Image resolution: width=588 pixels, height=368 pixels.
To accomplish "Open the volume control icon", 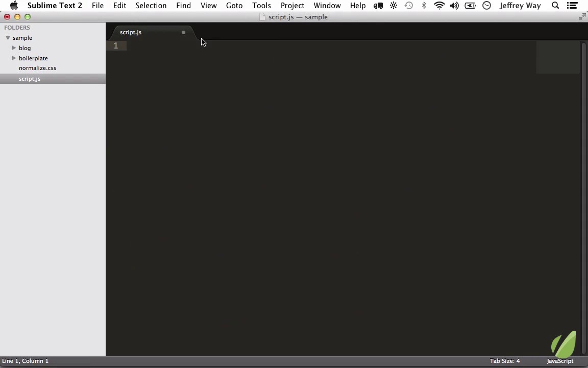I will pos(454,6).
